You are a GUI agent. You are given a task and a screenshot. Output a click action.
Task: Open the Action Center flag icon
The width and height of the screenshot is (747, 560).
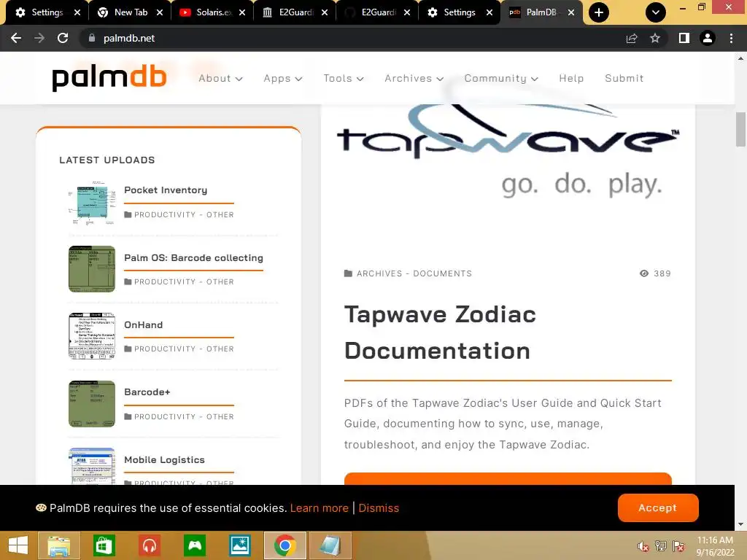click(x=678, y=546)
